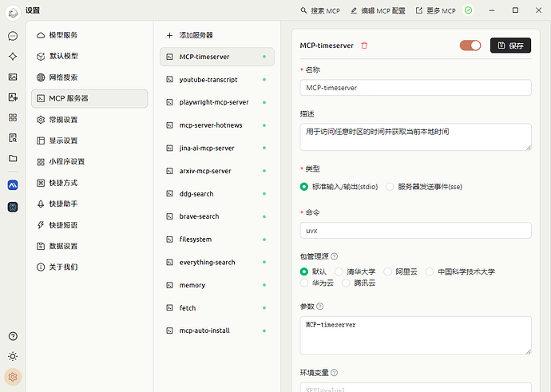Screen dimensions: 551x392
Task: Click the 参数 text area
Action: click(x=415, y=335)
